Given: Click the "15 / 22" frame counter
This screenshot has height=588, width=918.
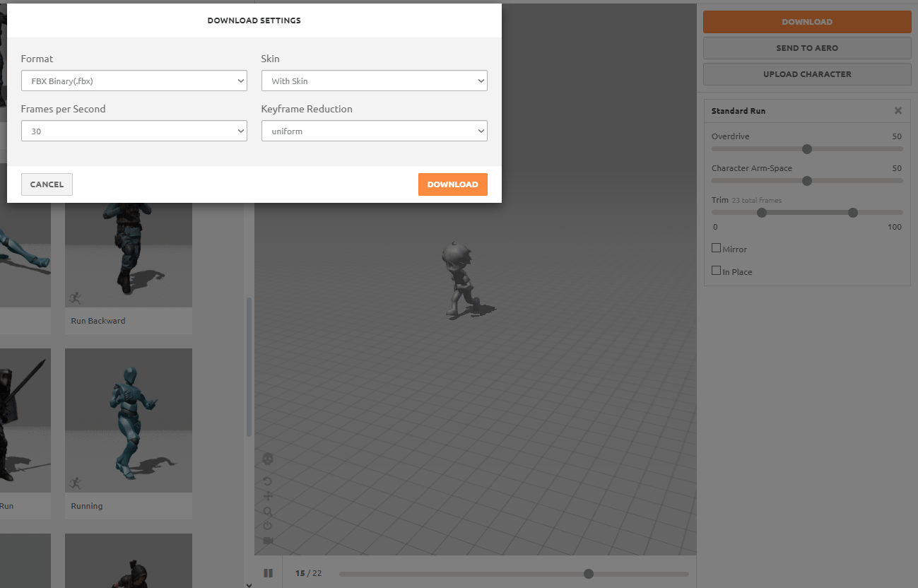Looking at the screenshot, I should (309, 573).
